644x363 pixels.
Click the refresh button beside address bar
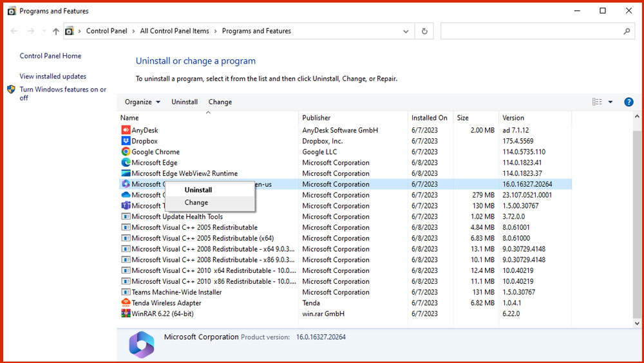[424, 31]
